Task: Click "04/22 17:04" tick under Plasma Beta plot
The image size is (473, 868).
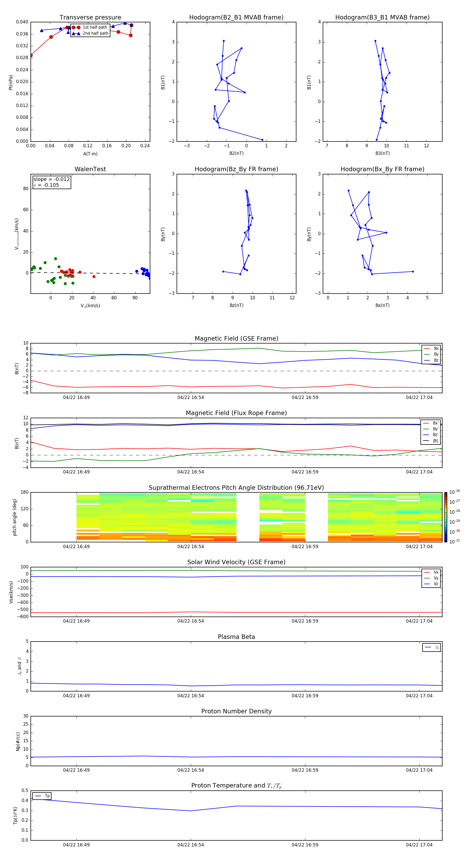Action: [x=419, y=696]
